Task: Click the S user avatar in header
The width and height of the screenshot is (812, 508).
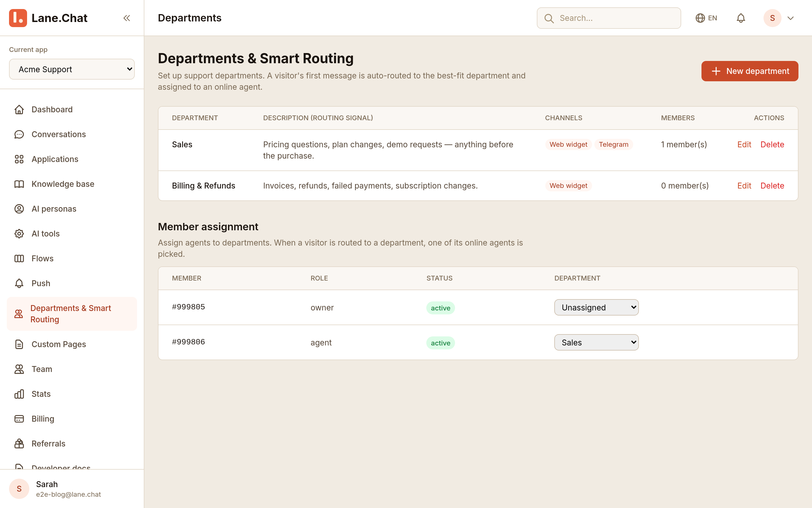Action: pyautogui.click(x=773, y=18)
